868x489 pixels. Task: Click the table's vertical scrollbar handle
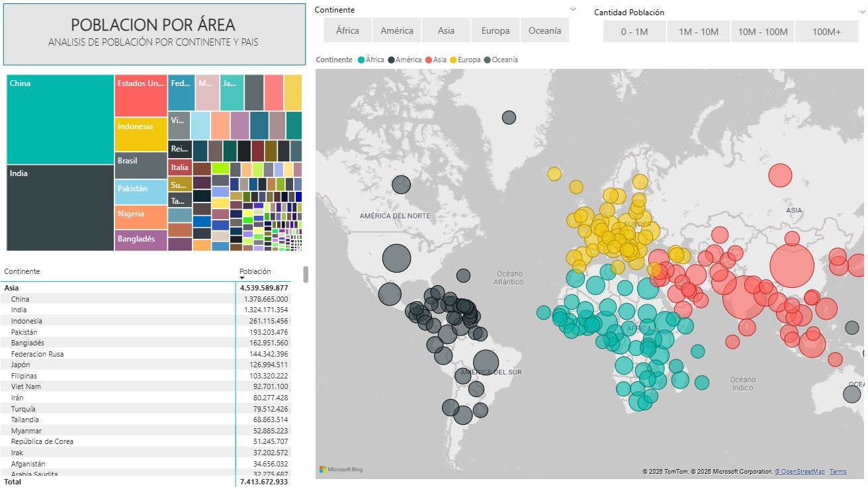306,274
